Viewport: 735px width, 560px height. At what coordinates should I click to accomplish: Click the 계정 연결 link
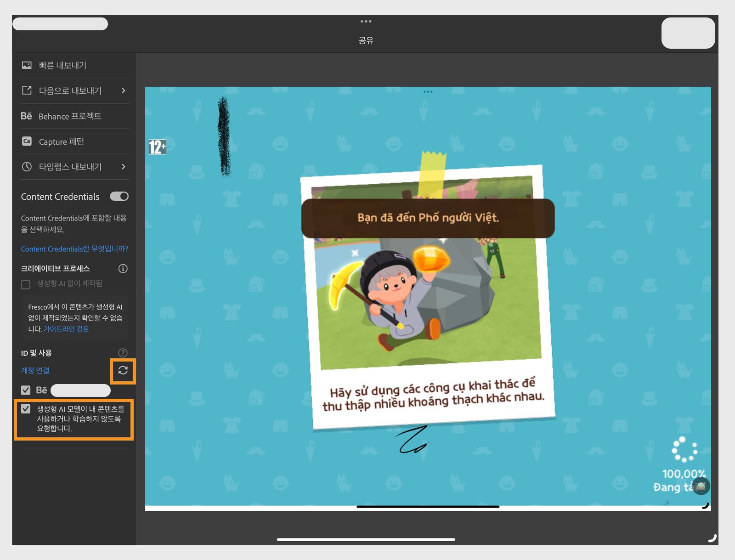pyautogui.click(x=35, y=370)
